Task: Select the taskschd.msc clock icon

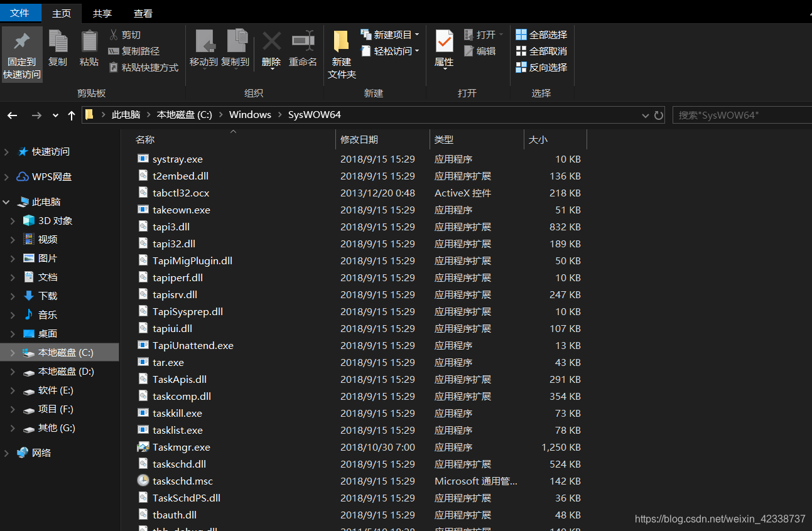Action: [x=143, y=481]
